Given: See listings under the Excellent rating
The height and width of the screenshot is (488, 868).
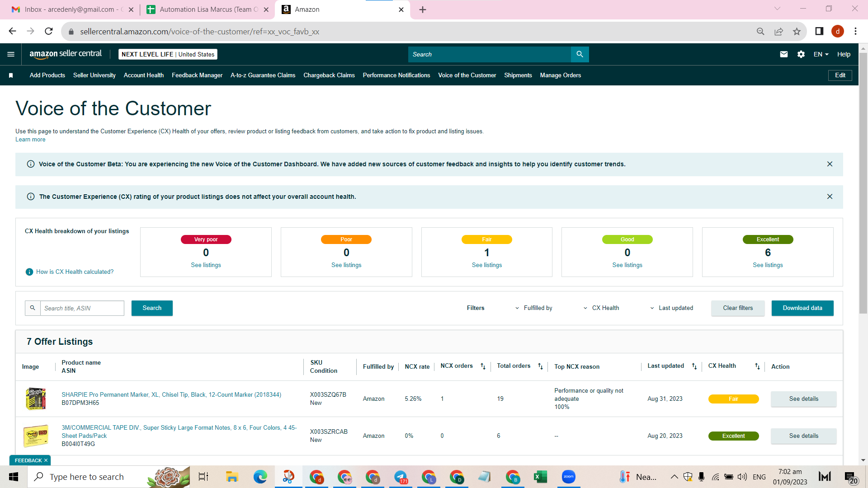Looking at the screenshot, I should coord(768,265).
